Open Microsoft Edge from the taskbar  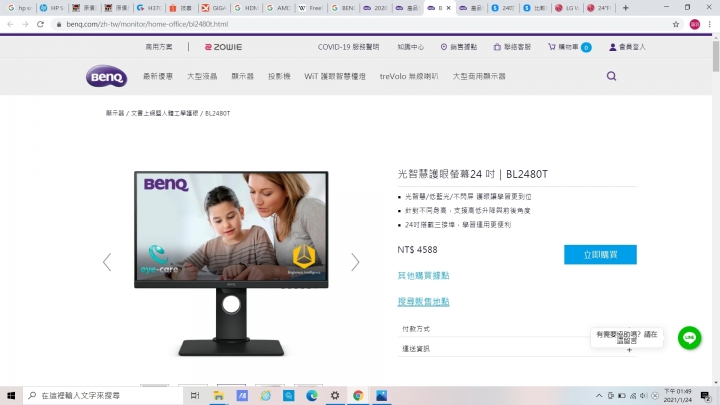point(311,395)
